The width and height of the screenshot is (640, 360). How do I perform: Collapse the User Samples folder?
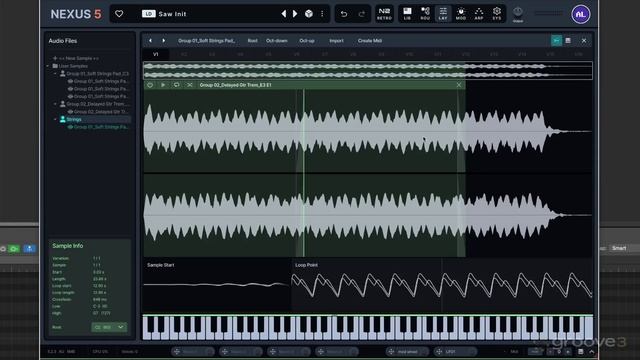48,66
